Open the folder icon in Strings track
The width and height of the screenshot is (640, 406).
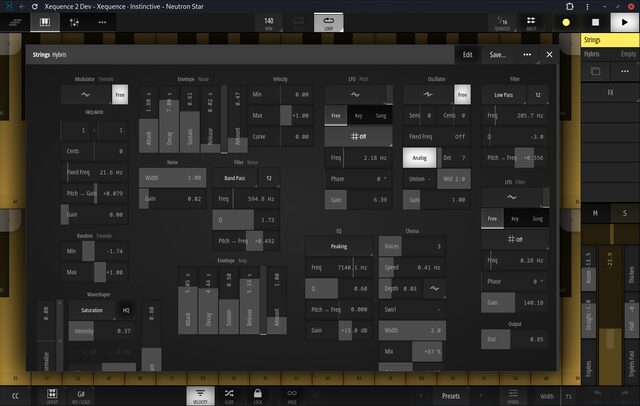click(x=596, y=71)
